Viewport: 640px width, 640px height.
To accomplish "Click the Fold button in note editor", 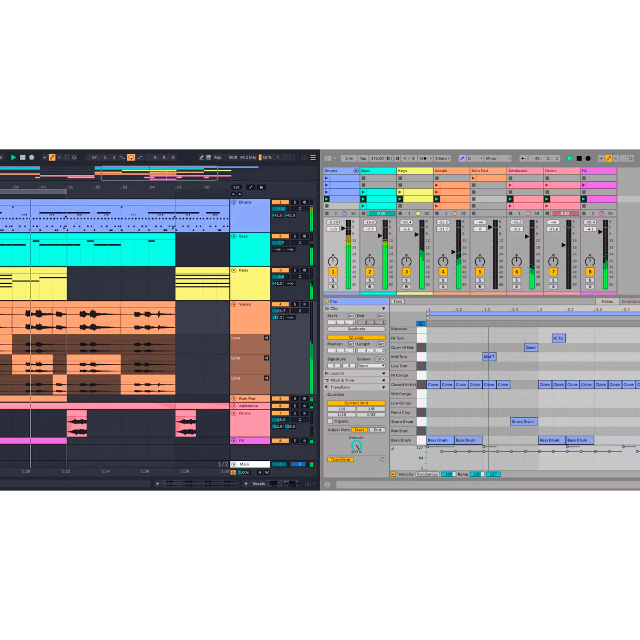I will tap(398, 302).
